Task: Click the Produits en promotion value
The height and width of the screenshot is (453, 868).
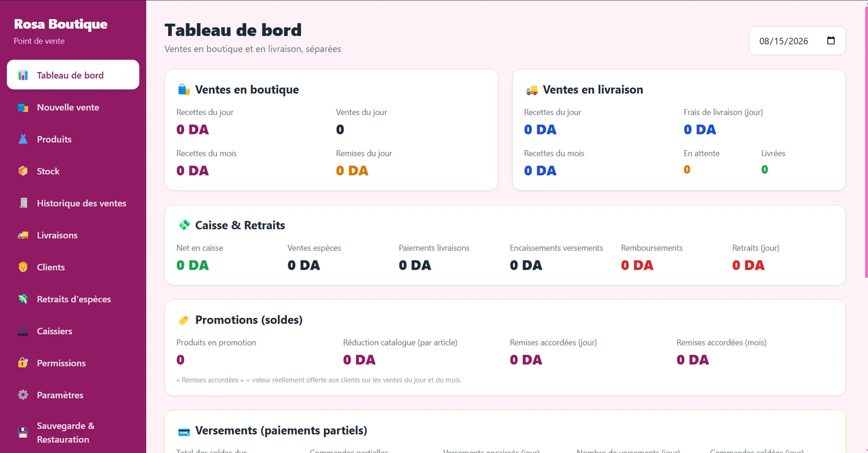Action: click(x=181, y=360)
